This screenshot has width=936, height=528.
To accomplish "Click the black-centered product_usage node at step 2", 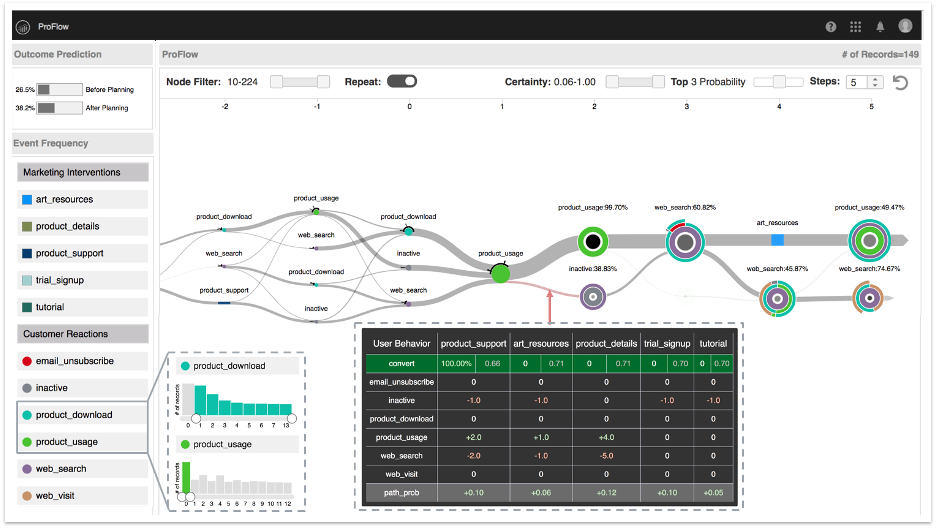I will pyautogui.click(x=593, y=241).
